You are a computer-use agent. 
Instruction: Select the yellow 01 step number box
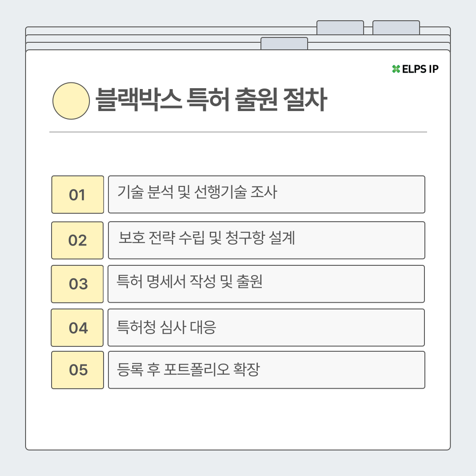[x=78, y=194]
